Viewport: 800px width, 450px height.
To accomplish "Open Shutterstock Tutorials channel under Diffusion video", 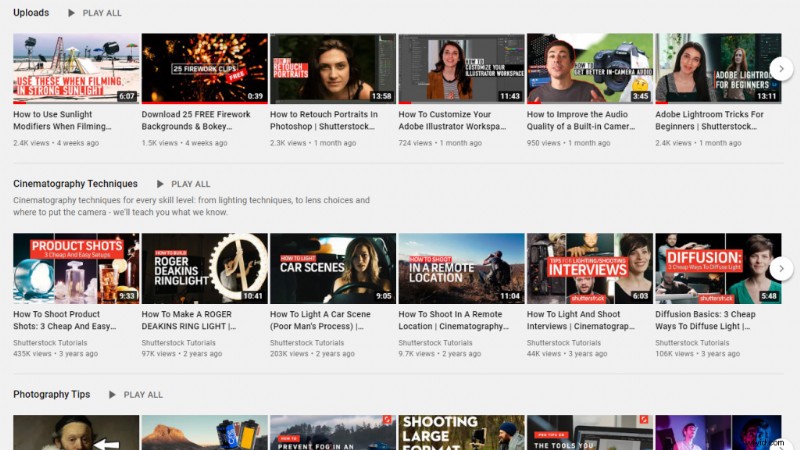I will tap(692, 343).
